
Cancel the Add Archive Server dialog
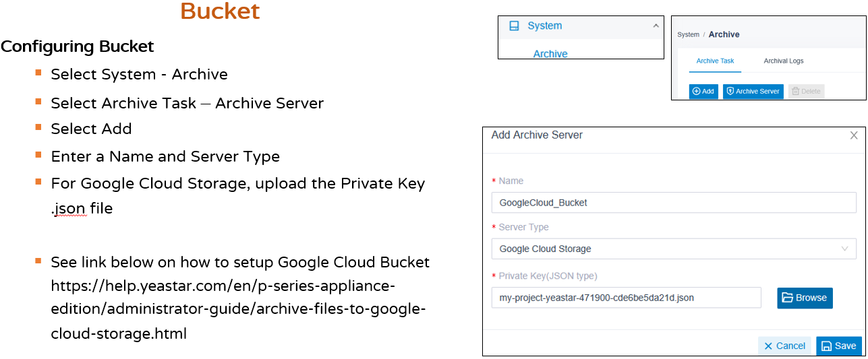(784, 346)
